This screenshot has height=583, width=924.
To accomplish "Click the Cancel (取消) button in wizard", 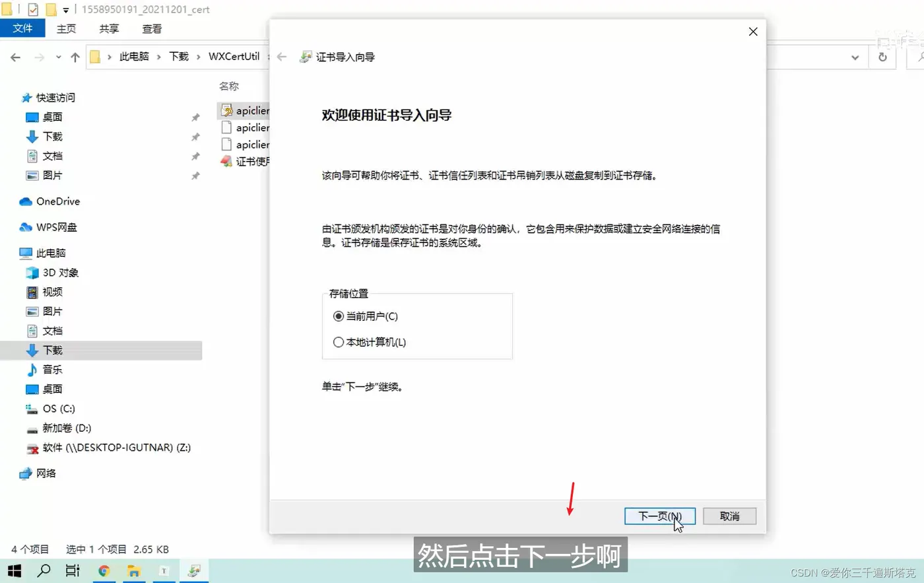I will point(729,516).
